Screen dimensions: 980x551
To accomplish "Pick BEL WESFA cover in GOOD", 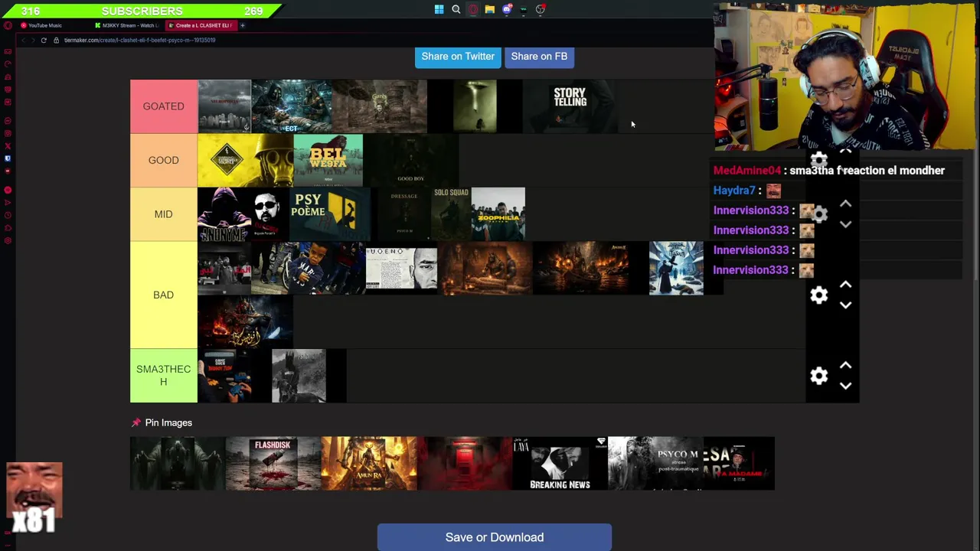I will [x=328, y=160].
